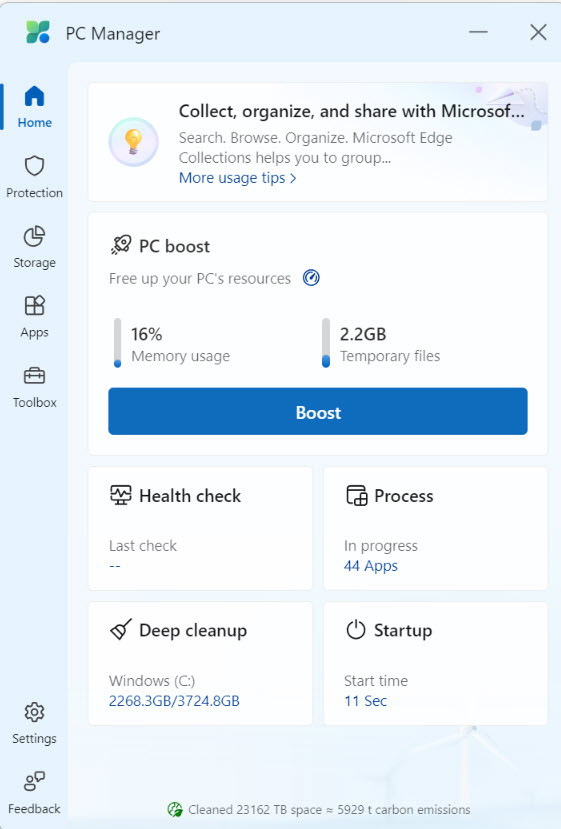The image size is (561, 829).
Task: Click the 2268.3GB/3724.8GB storage link
Action: click(x=174, y=701)
